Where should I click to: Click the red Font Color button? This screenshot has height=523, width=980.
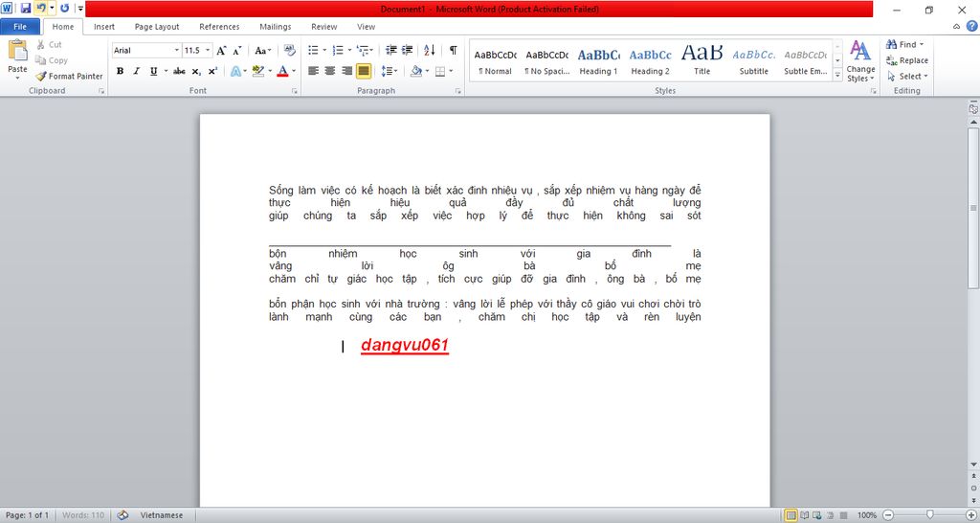282,71
